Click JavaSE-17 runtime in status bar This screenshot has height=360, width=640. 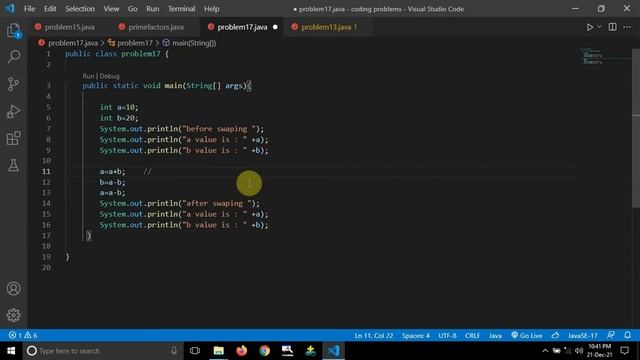[x=582, y=336]
